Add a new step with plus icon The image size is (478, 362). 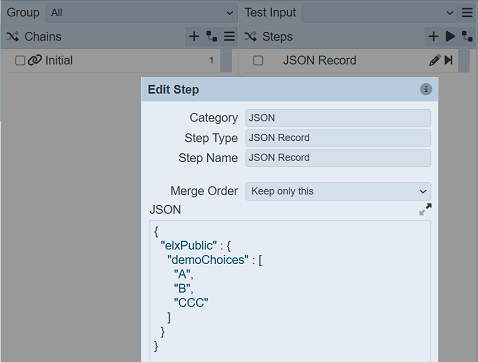433,36
